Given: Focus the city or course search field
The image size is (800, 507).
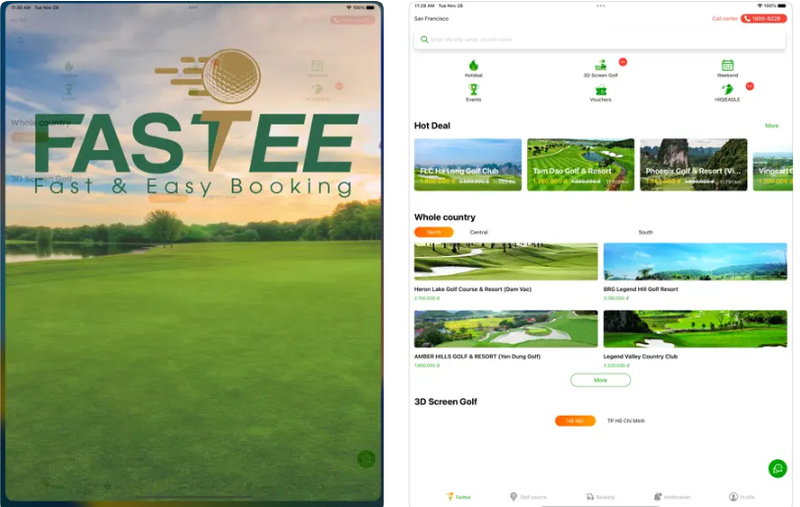Looking at the screenshot, I should pyautogui.click(x=599, y=39).
